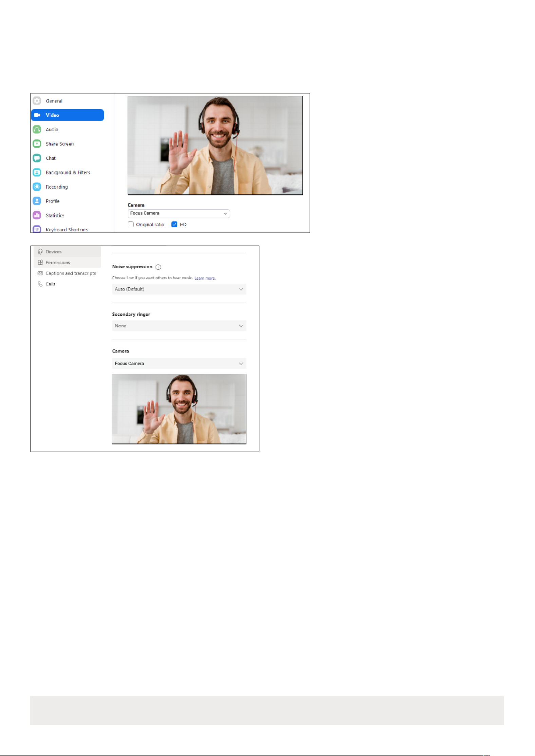The width and height of the screenshot is (535, 756).
Task: Click the Calls phone icon
Action: pyautogui.click(x=40, y=284)
